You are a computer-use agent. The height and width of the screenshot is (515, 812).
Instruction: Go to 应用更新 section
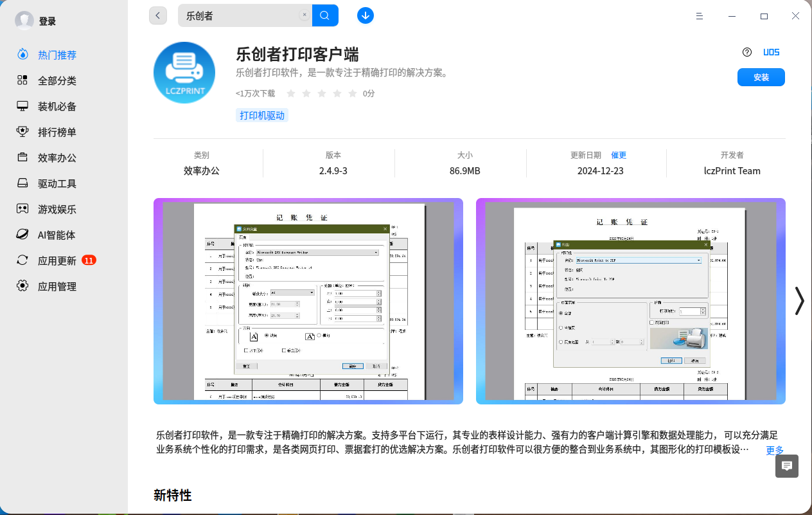57,261
